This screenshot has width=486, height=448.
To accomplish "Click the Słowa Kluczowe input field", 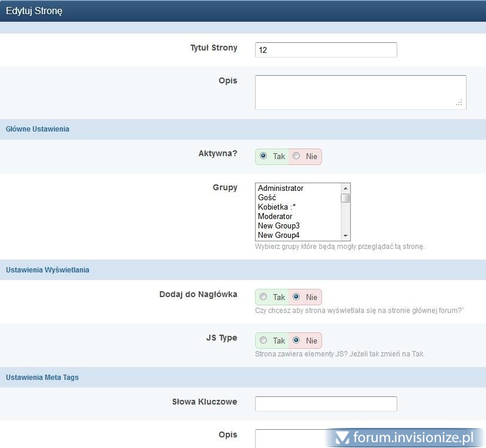I will point(326,404).
